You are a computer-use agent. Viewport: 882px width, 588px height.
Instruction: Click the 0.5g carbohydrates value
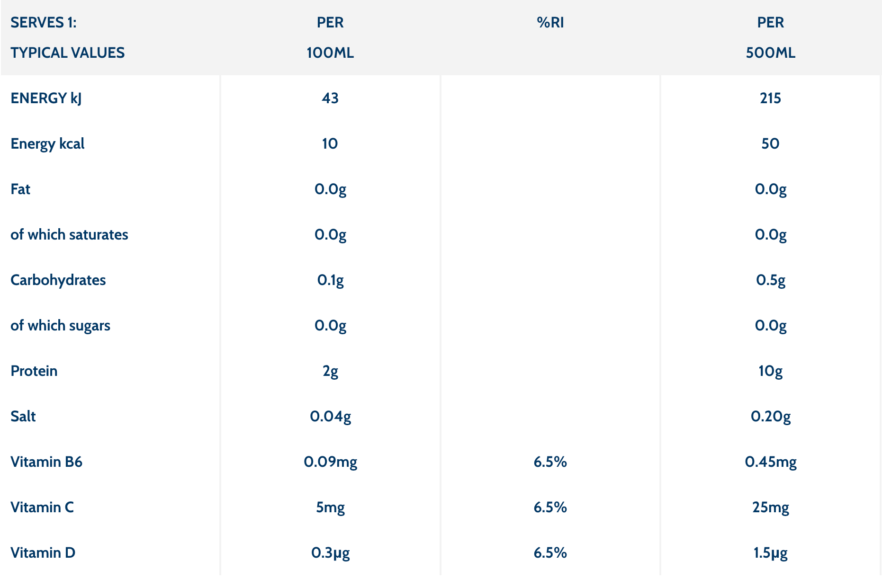771,280
